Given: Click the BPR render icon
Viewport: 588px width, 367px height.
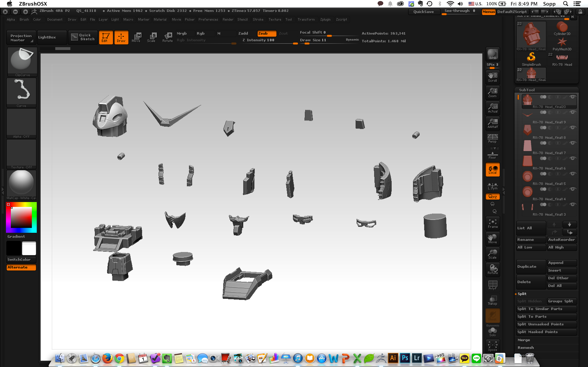Looking at the screenshot, I should (492, 54).
